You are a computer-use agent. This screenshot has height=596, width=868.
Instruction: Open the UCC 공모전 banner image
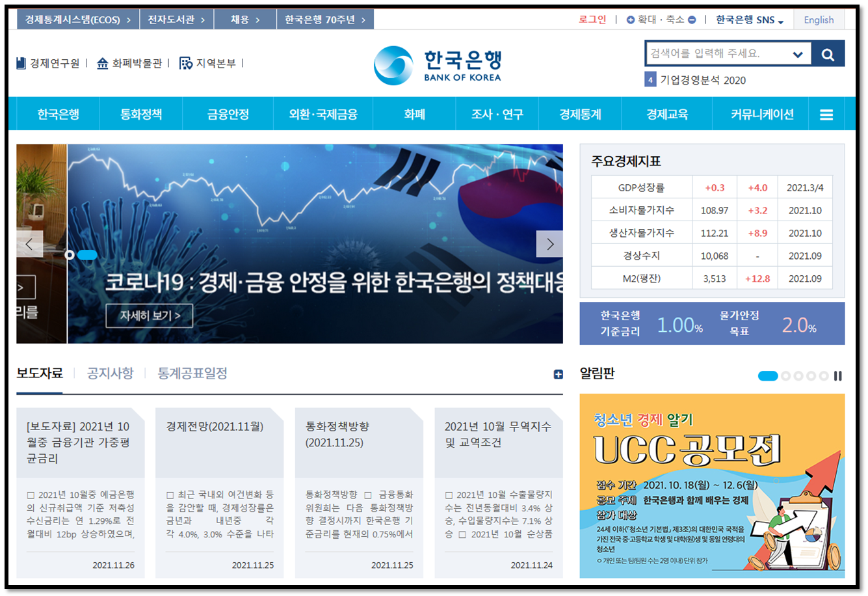tap(712, 486)
